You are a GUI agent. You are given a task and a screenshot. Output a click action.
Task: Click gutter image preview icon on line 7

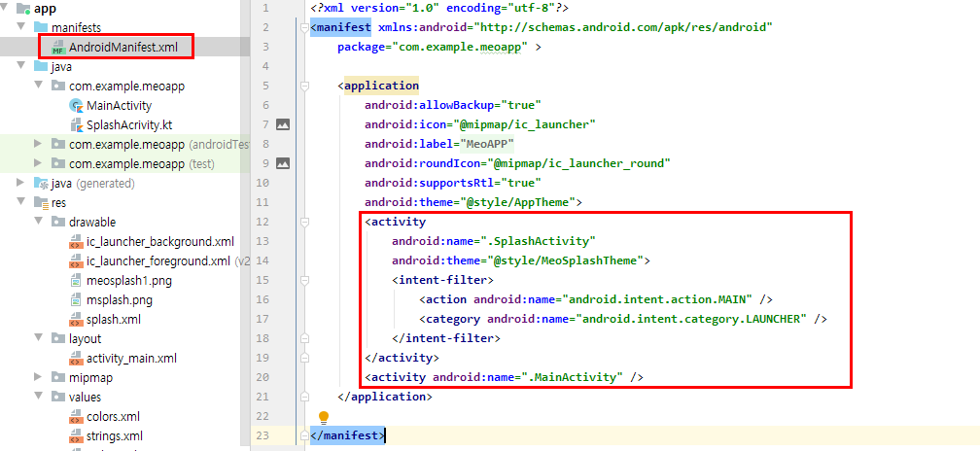point(283,124)
